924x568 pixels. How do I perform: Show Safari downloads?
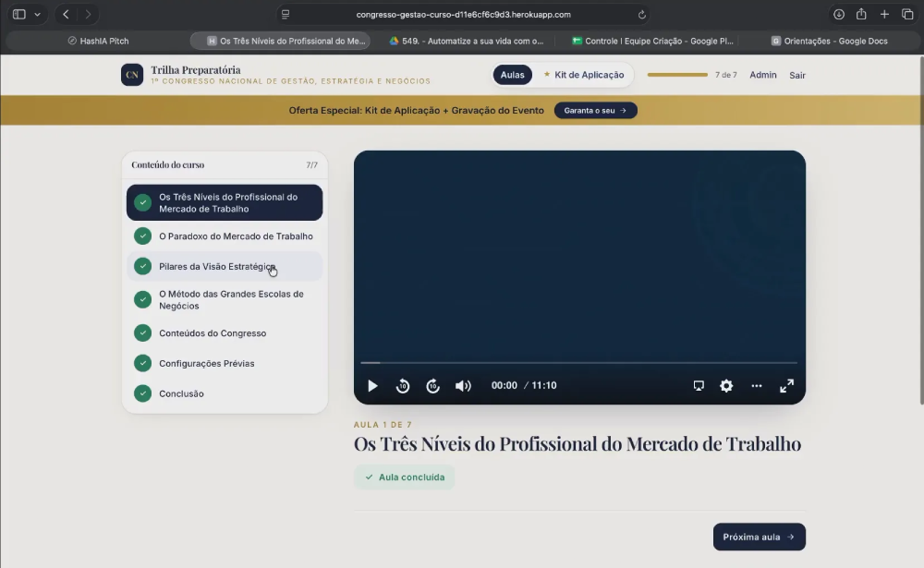(839, 14)
